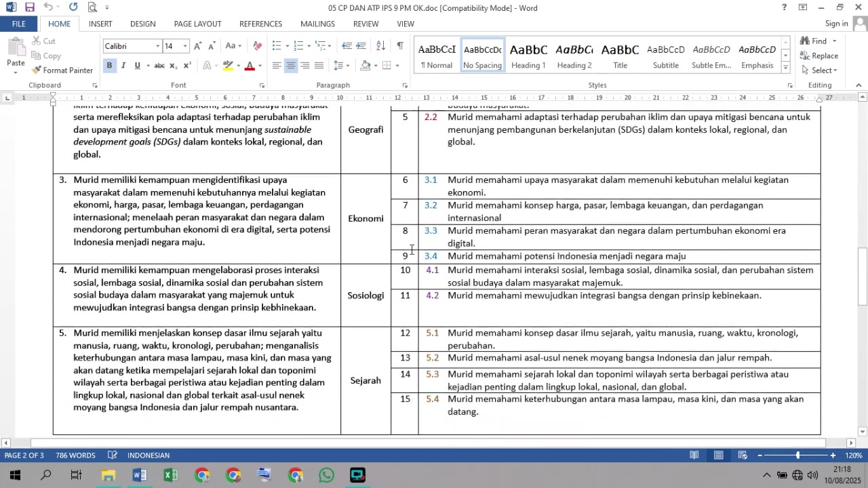Open the line spacing dropdown

click(342, 66)
